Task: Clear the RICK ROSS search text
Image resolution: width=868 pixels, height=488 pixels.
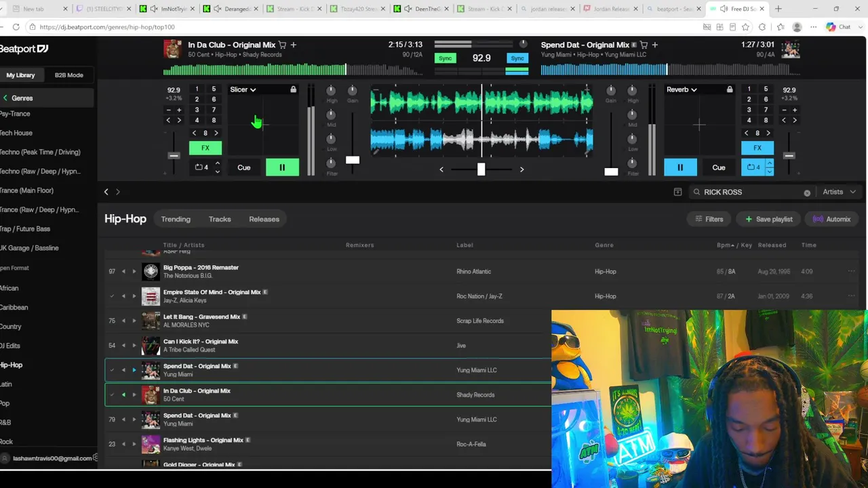Action: coord(807,193)
